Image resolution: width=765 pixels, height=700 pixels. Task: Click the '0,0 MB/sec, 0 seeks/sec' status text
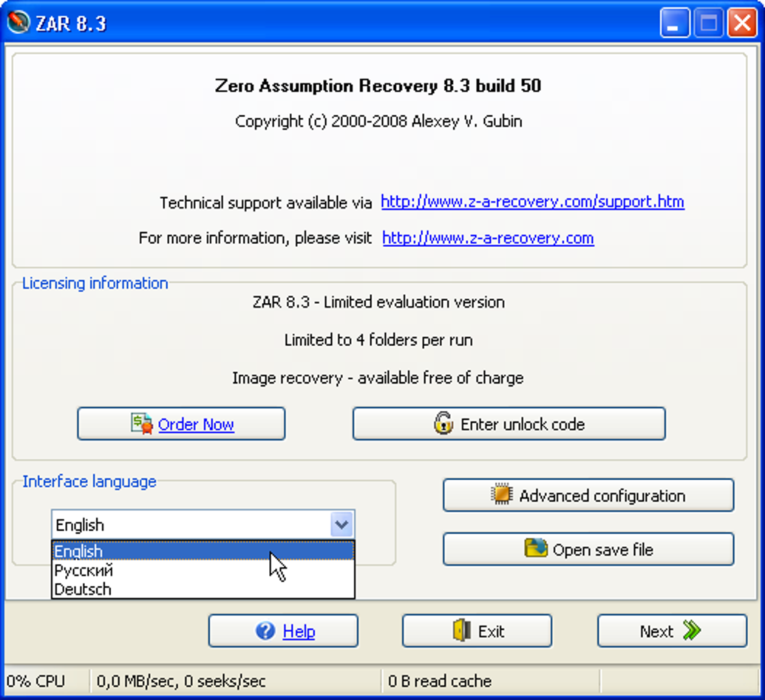click(181, 680)
